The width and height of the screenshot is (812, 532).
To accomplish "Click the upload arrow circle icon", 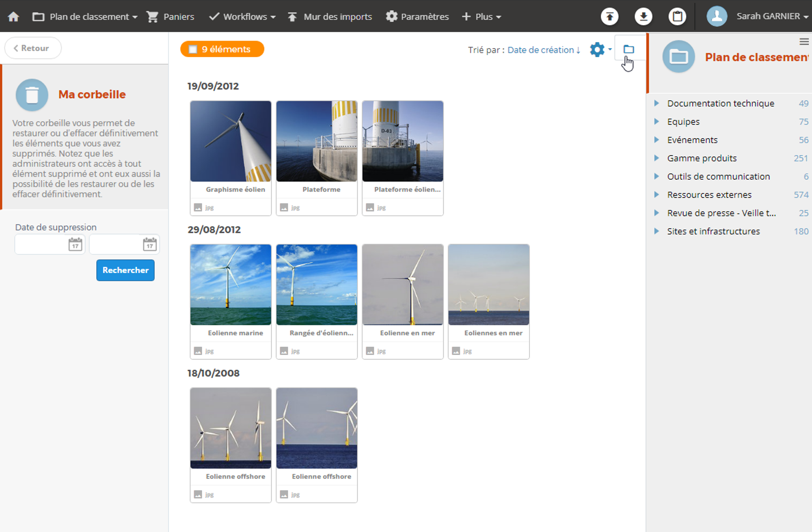I will point(609,17).
